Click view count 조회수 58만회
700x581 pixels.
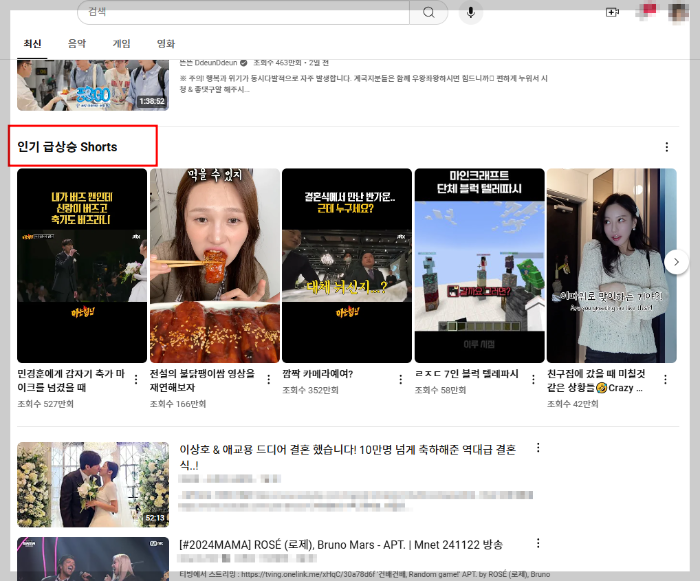[x=440, y=390]
